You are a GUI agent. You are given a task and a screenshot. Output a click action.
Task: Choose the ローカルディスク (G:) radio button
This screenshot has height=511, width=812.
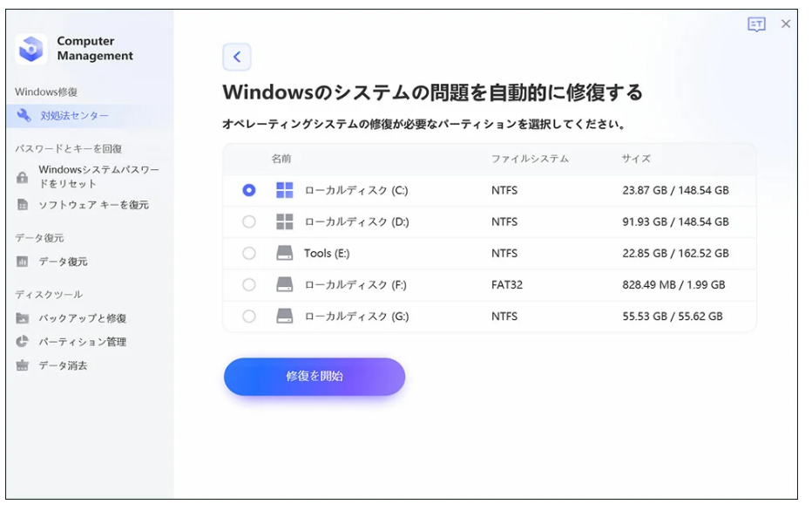249,316
